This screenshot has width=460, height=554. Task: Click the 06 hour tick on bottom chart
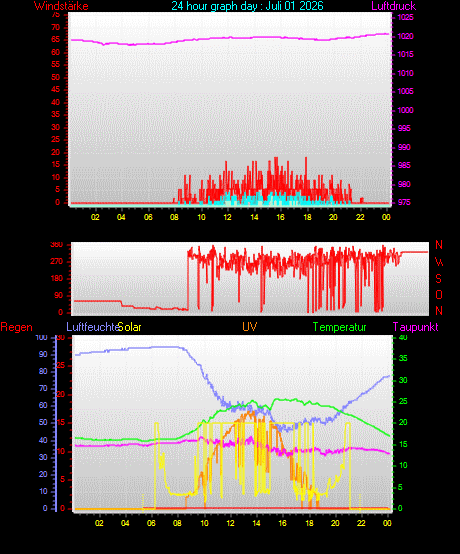click(151, 523)
